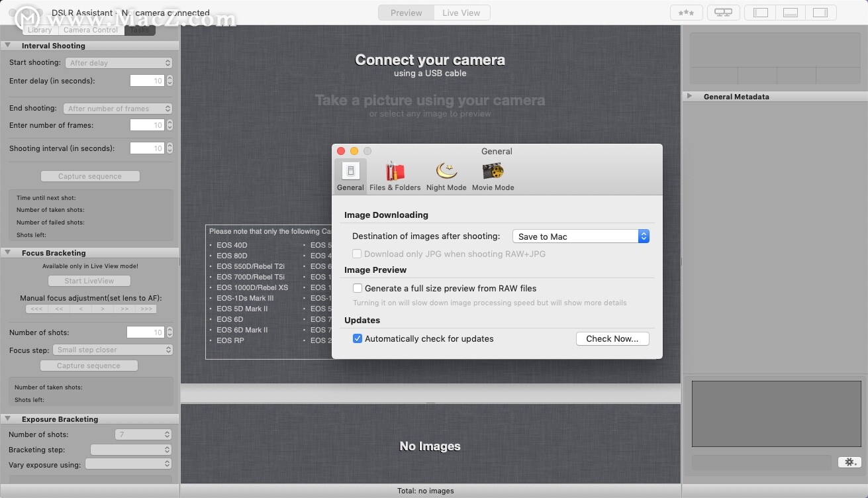Click the Enter number of frames field

click(x=147, y=125)
